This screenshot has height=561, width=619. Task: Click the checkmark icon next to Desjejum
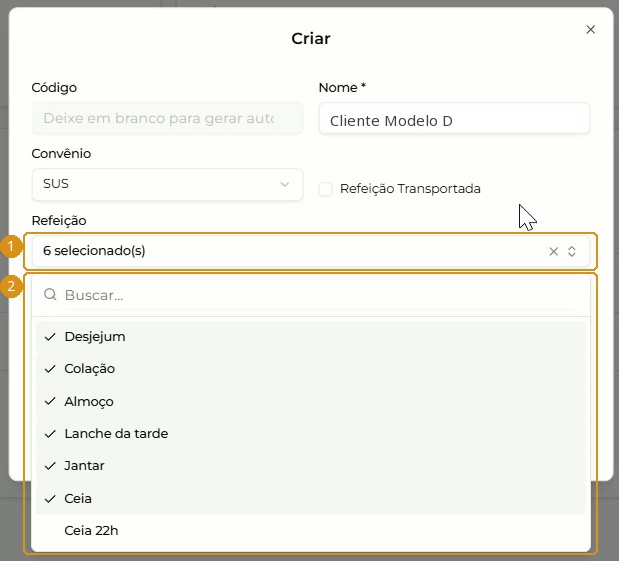point(50,337)
